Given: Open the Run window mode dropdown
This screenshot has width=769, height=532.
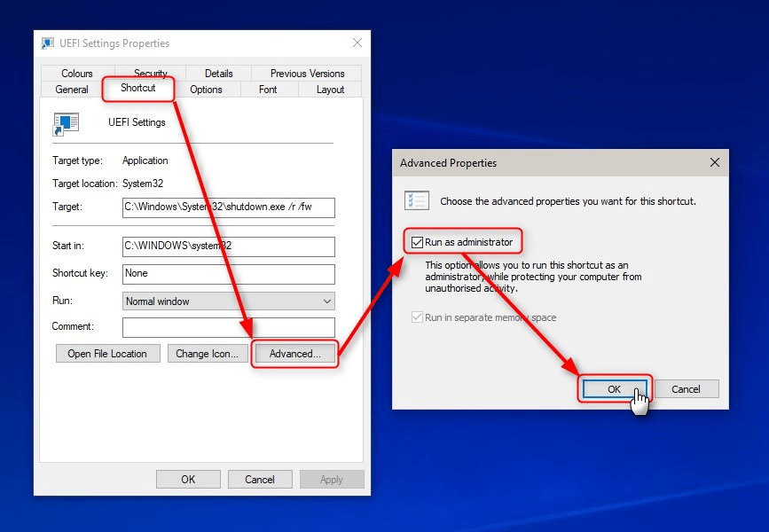Looking at the screenshot, I should (x=326, y=301).
